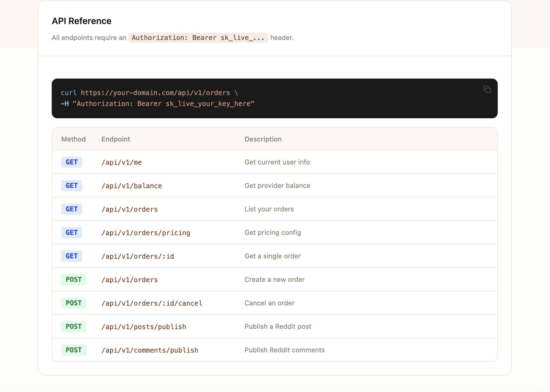Click the API Reference heading
Image resolution: width=550 pixels, height=392 pixels.
[x=82, y=21]
